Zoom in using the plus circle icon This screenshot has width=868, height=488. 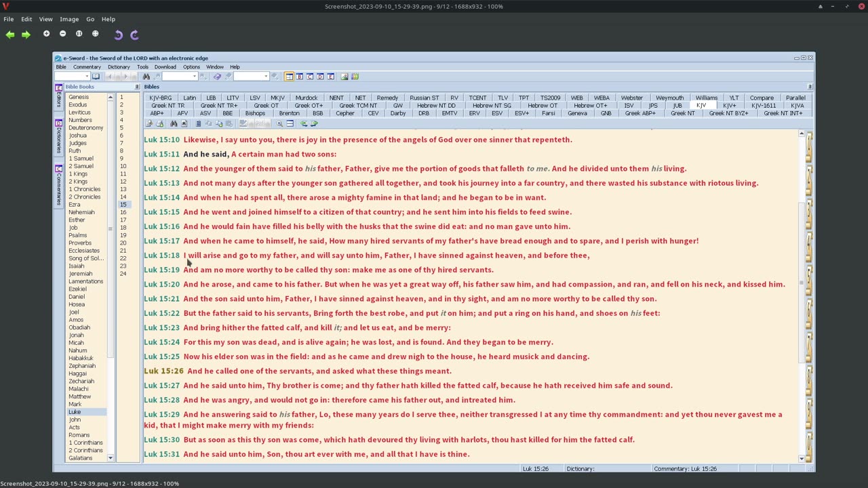[x=46, y=34]
